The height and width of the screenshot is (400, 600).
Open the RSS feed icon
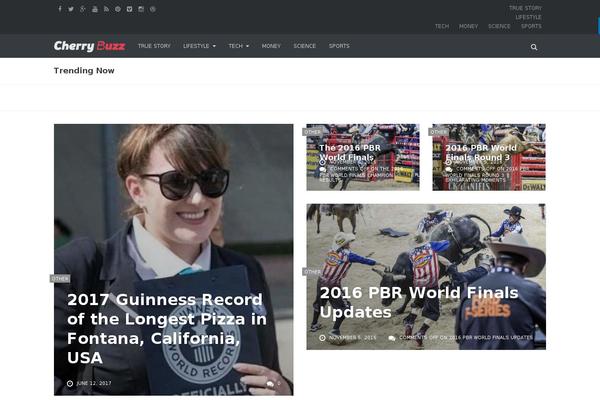click(x=106, y=9)
